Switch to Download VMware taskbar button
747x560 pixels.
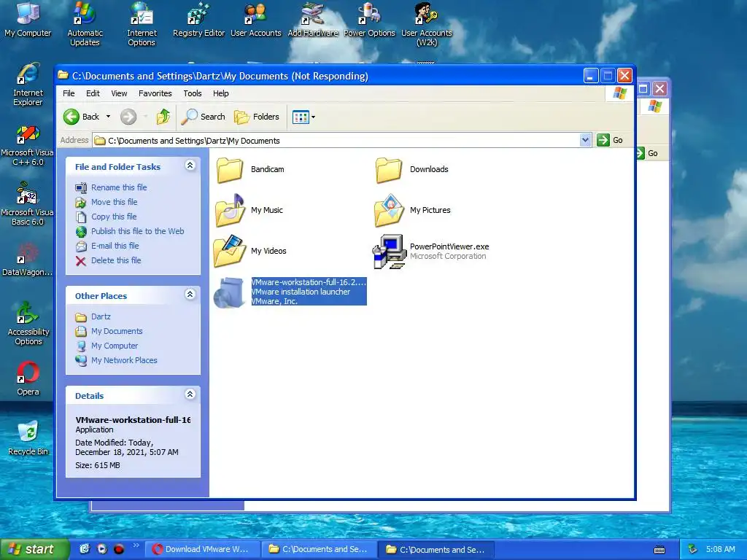click(203, 550)
